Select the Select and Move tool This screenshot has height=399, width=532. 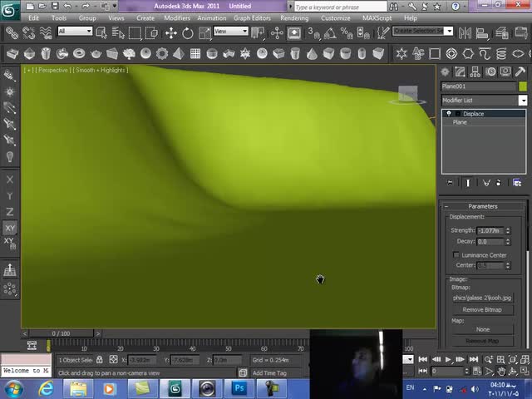click(x=171, y=33)
